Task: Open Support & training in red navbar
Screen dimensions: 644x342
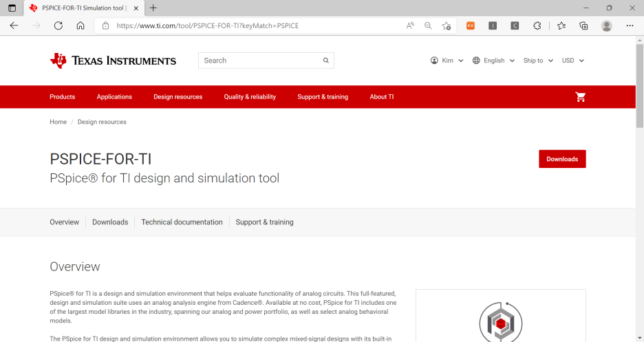Action: point(323,97)
